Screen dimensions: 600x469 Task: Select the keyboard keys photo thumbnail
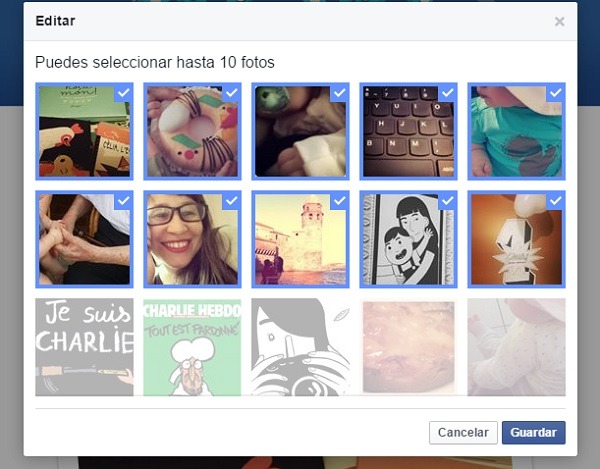[x=408, y=131]
